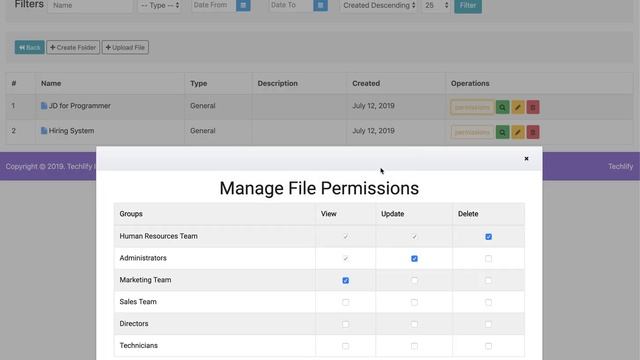Click the Description column header
Viewport: 640px width, 360px height.
click(x=278, y=83)
